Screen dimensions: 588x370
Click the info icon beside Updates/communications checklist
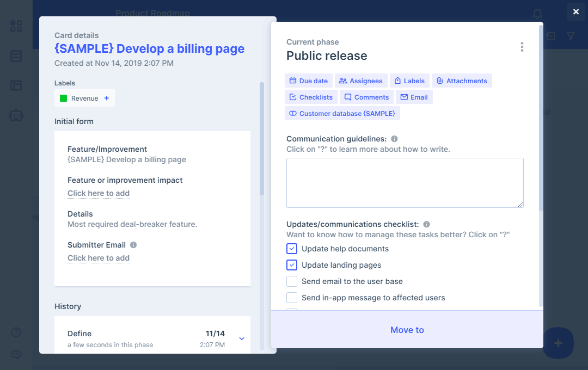[x=426, y=224]
